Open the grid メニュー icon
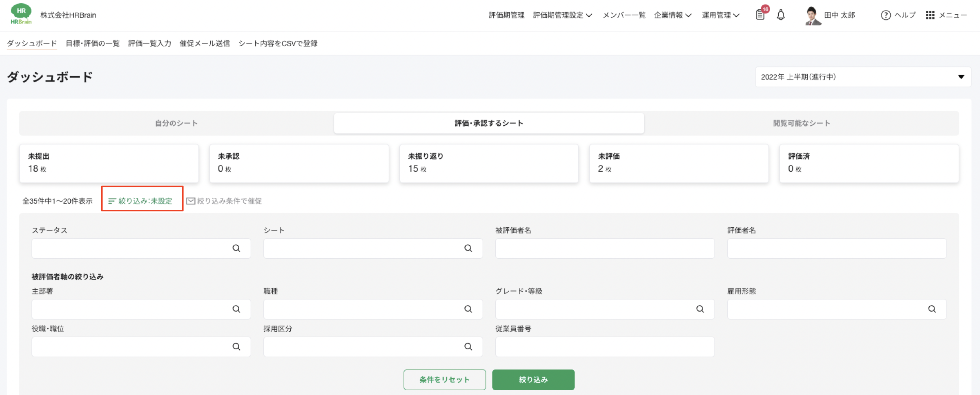Viewport: 980px width, 395px height. 930,15
